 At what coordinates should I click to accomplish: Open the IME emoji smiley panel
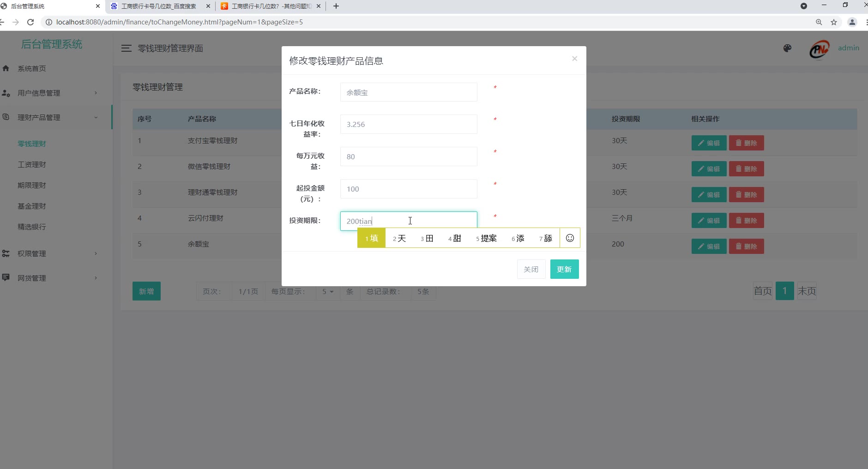point(570,238)
